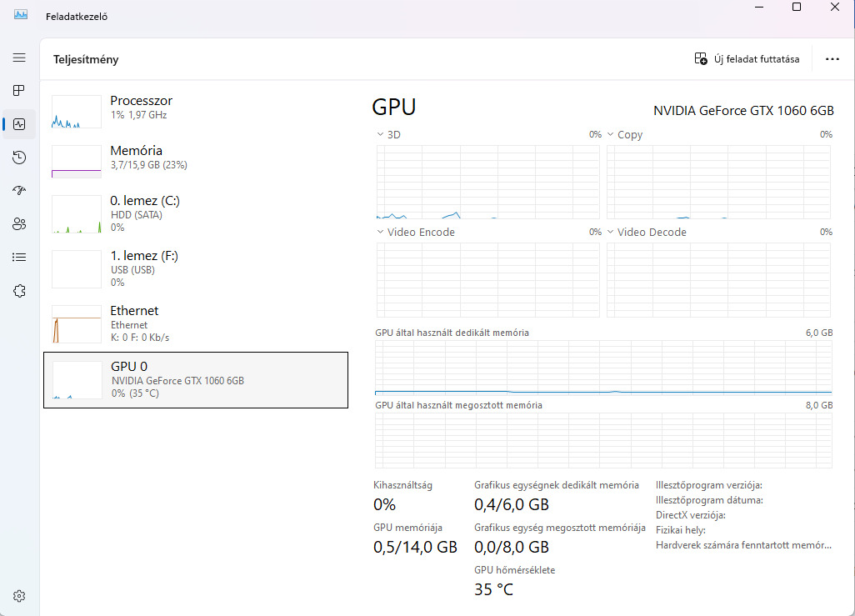Open Task Manager settings gear
Viewport: 855px width, 616px height.
click(19, 596)
